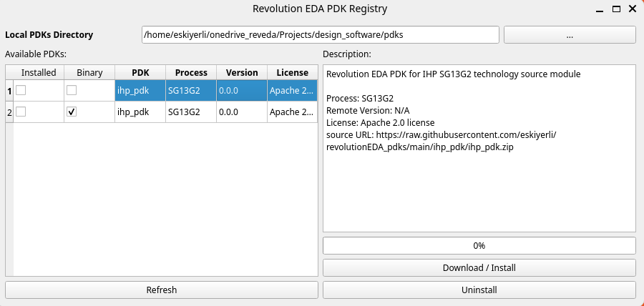Sort by the Installed column header
This screenshot has width=644, height=306.
click(39, 73)
